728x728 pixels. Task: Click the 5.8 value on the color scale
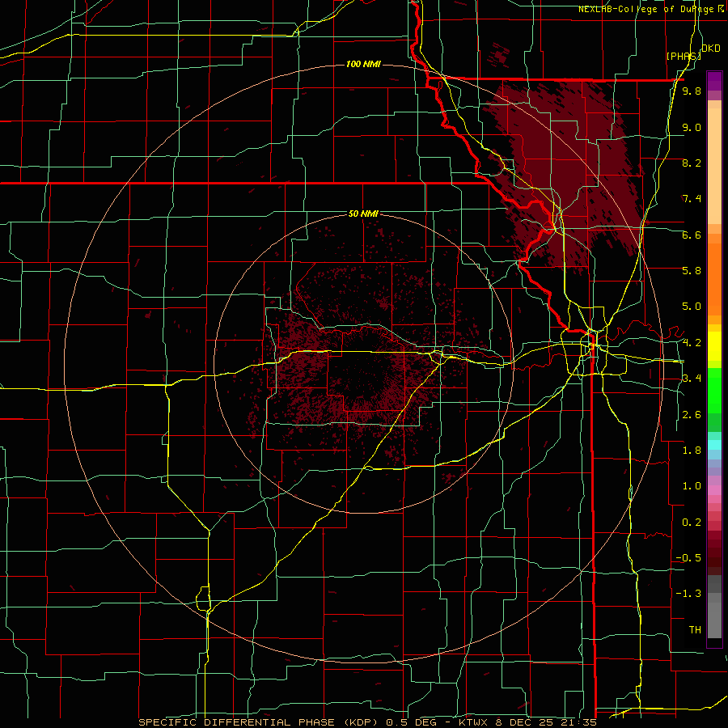pyautogui.click(x=692, y=271)
